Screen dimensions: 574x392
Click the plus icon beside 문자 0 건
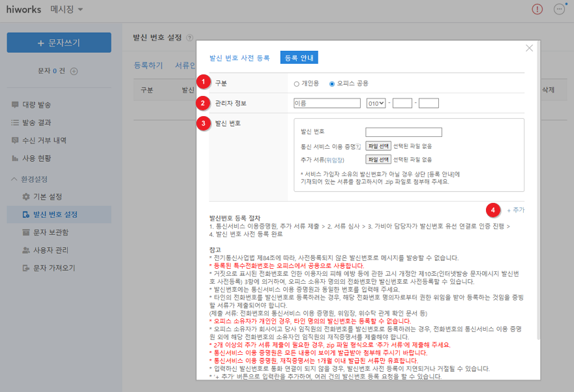tap(74, 70)
